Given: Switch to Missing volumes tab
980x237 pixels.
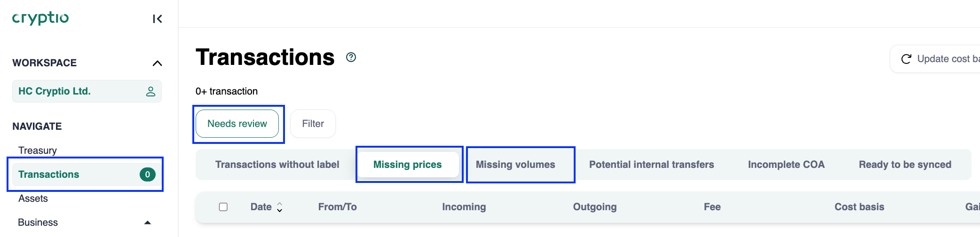Looking at the screenshot, I should click(515, 165).
